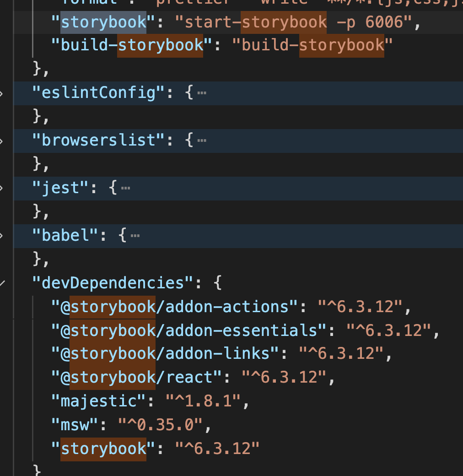Click the "devDependencies" key

[113, 283]
